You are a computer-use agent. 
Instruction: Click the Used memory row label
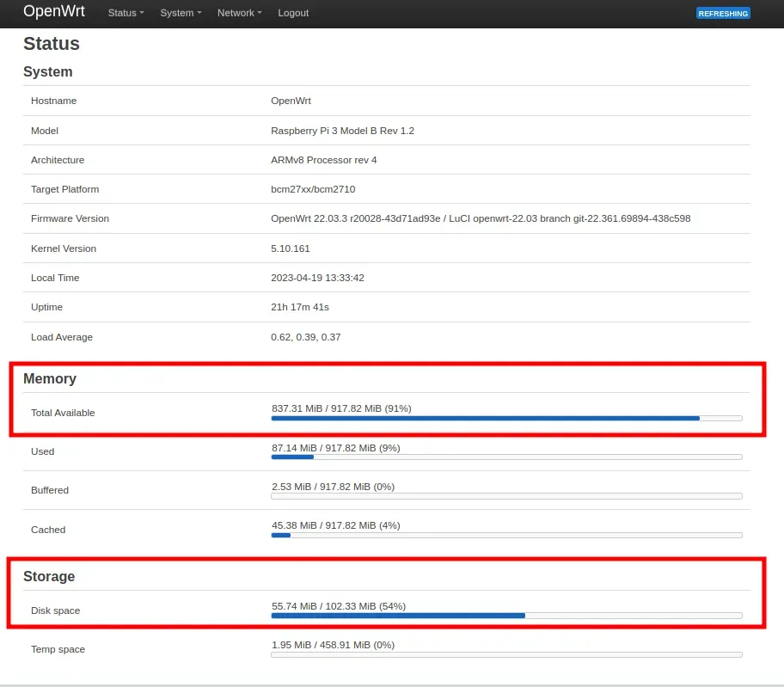pos(42,451)
